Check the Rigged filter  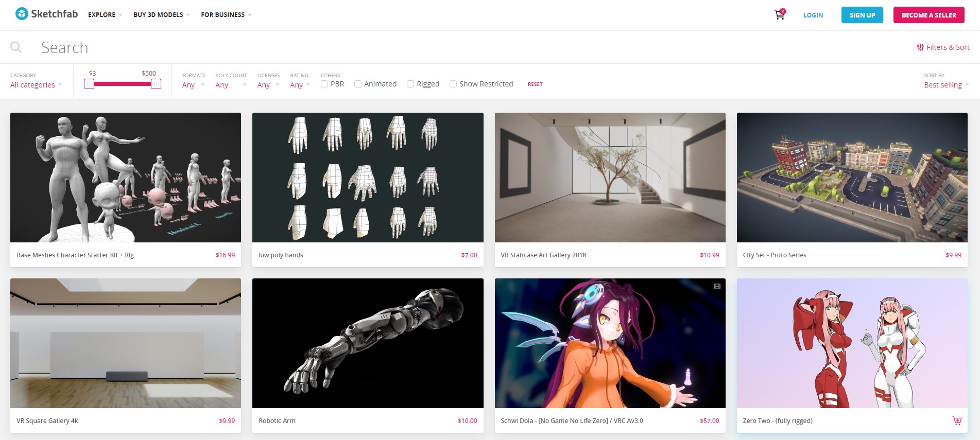point(410,84)
